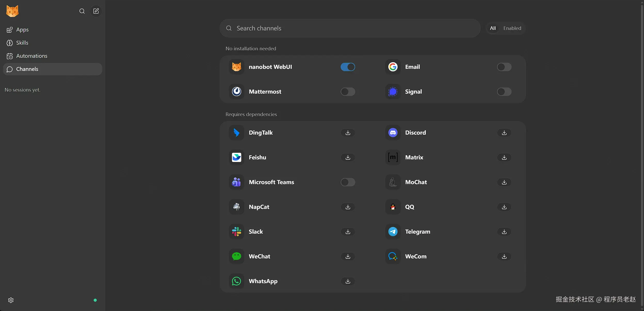
Task: Install the Feishu channel
Action: (x=348, y=157)
